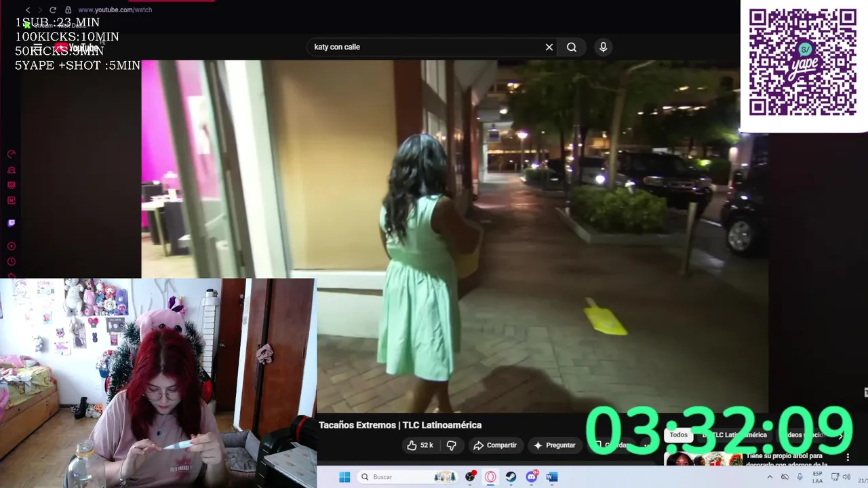Dislike the Tacaños Extremos video
Viewport: 868px width, 488px height.
451,445
